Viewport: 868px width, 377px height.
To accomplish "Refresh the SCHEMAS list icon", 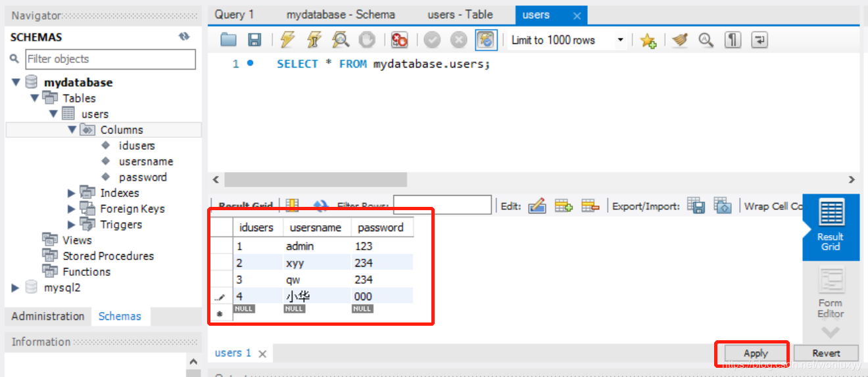I will pyautogui.click(x=184, y=37).
